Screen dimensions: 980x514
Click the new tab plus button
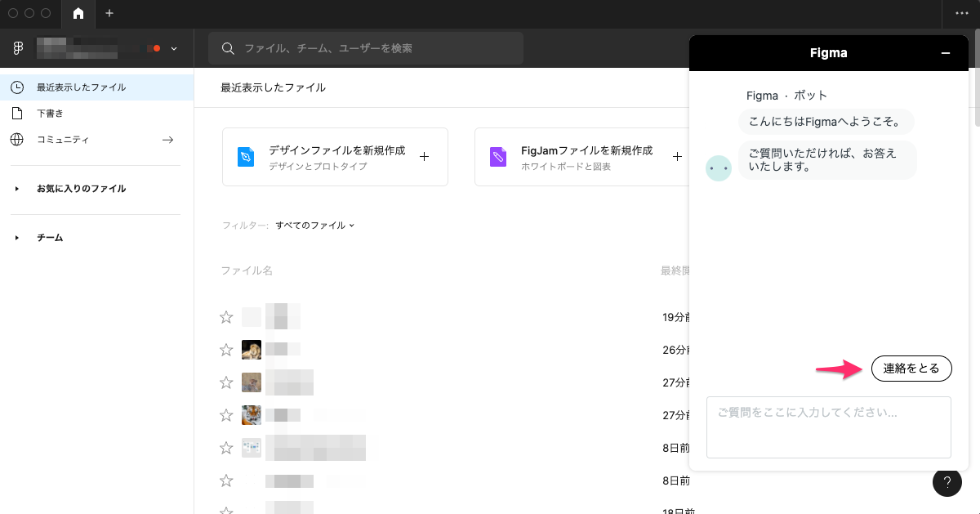click(109, 14)
